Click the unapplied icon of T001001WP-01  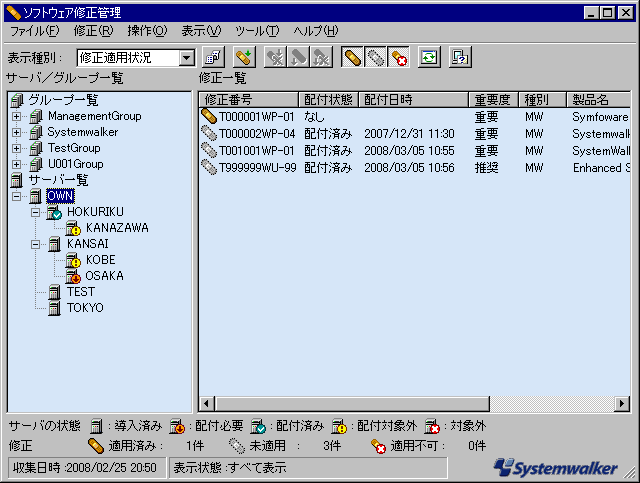(x=209, y=151)
